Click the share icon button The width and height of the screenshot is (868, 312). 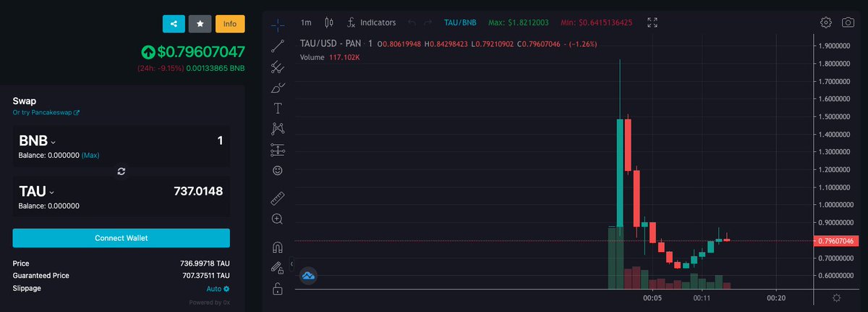(174, 23)
